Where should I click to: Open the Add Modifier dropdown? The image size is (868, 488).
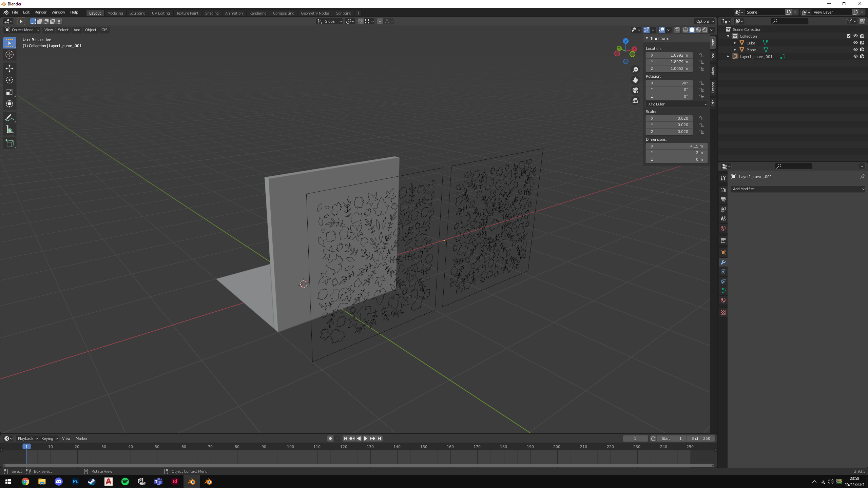coord(796,189)
